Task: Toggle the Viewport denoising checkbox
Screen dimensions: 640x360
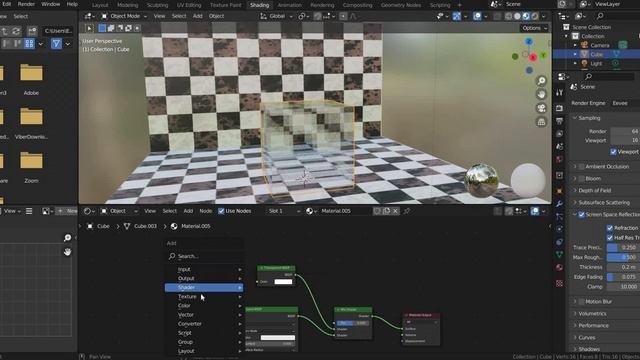Action: pyautogui.click(x=613, y=151)
